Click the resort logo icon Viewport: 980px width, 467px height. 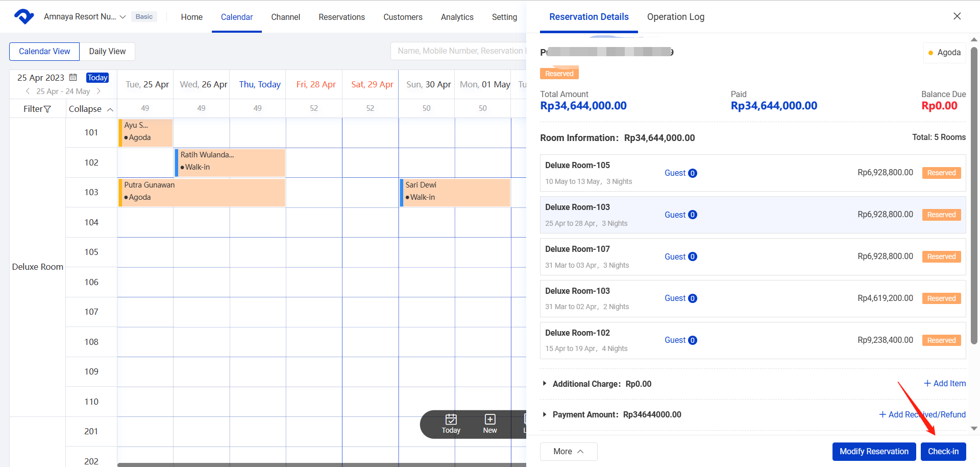point(23,17)
